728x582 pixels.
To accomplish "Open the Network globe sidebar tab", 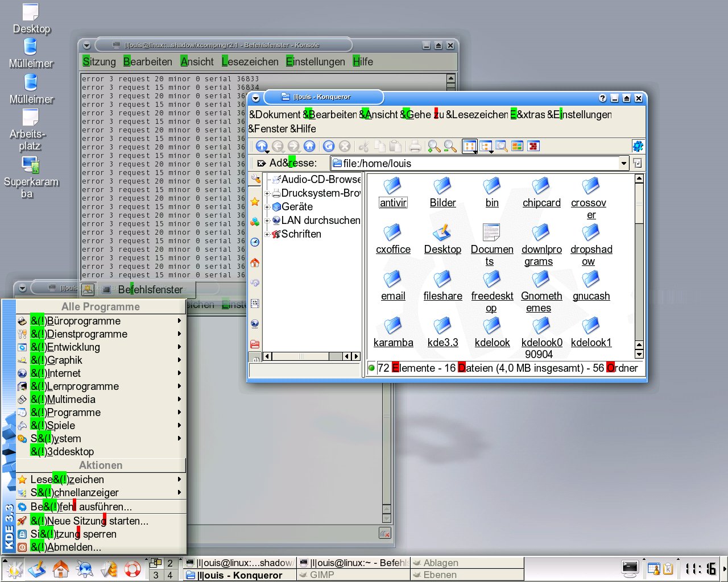I will tap(255, 324).
